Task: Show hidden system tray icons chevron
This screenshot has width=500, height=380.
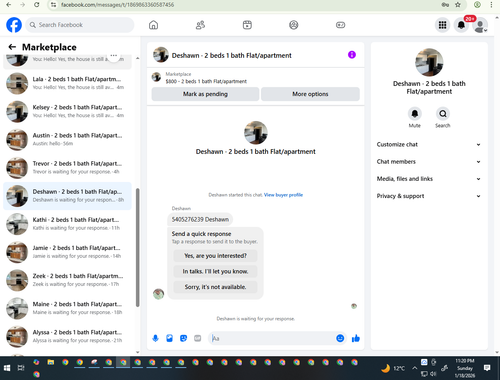Action: (x=414, y=368)
